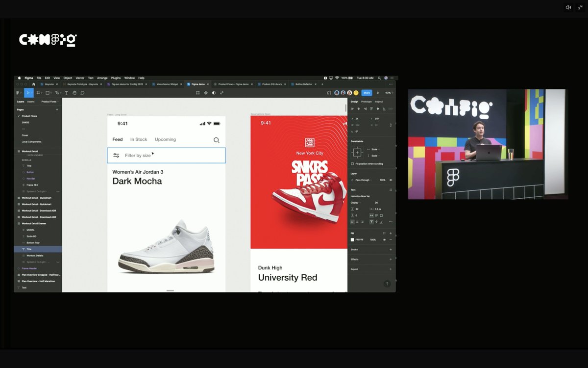This screenshot has width=588, height=368.
Task: Add a new page with plus icon
Action: pos(57,109)
